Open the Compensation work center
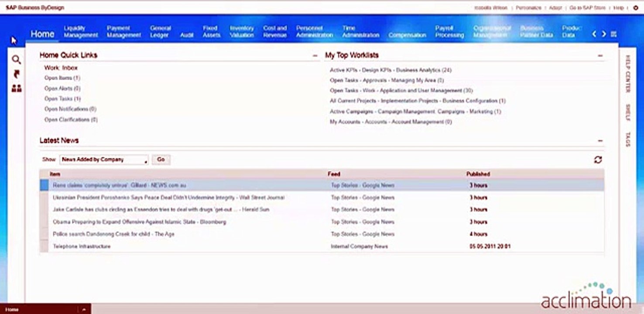Screen dimensions: 644x314 click(x=407, y=35)
